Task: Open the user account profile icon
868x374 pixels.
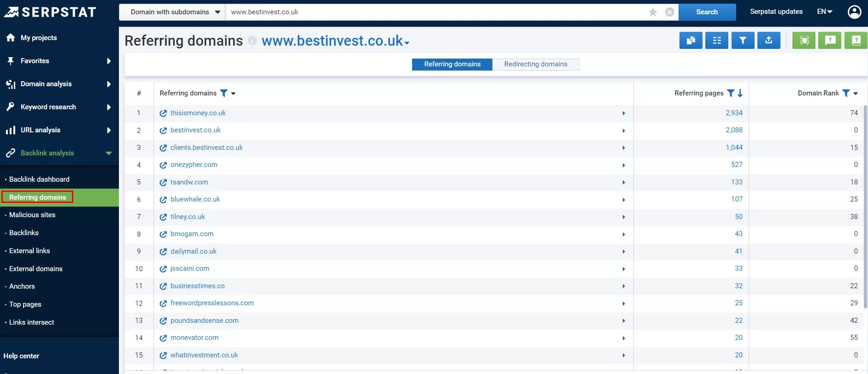Action: pos(855,12)
